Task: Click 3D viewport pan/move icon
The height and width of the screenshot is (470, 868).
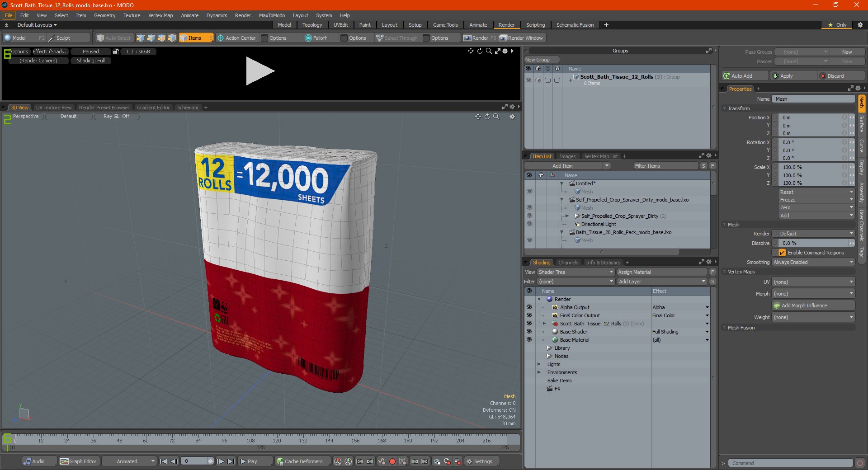Action: point(478,117)
